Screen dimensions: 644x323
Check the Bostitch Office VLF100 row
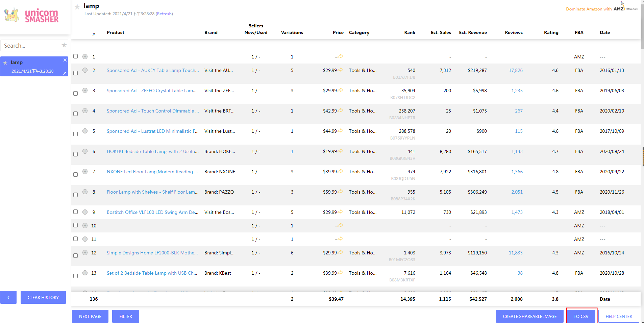(76, 212)
